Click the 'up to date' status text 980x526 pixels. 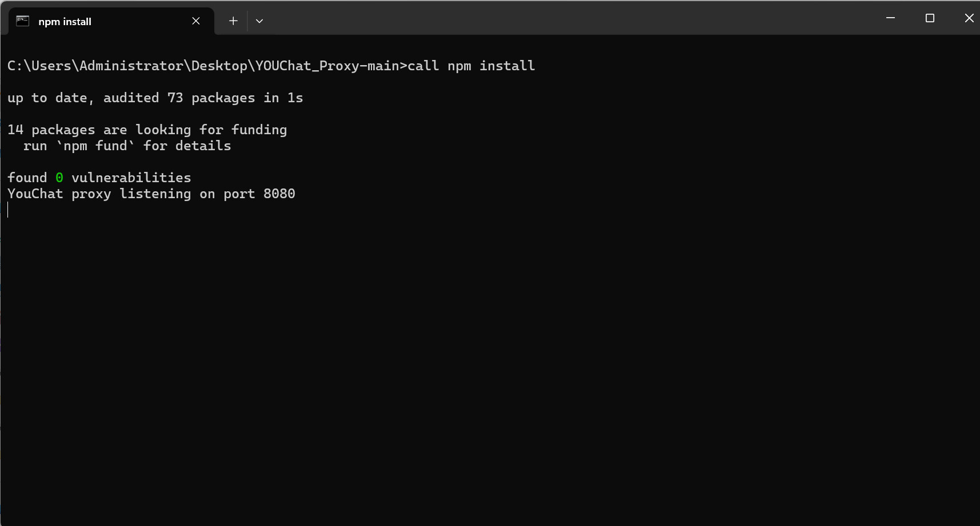(47, 98)
